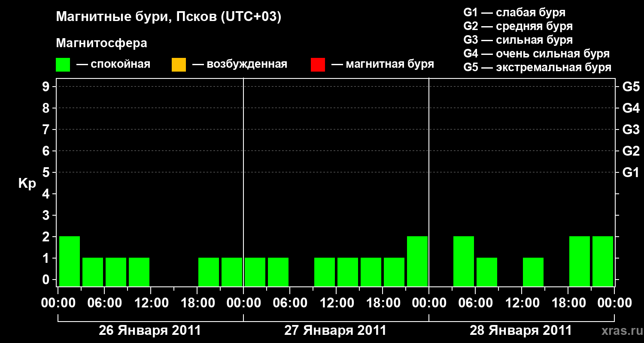Screen dimensions: 644x343
Task: Click the 'G3 — сильная буря' description
Action: pyautogui.click(x=518, y=40)
